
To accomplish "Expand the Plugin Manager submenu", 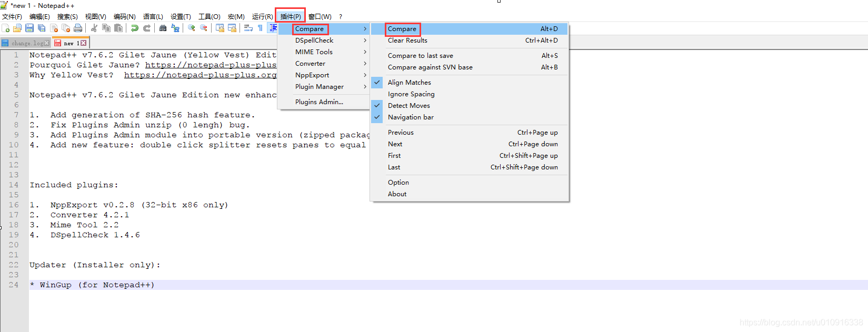I will coord(324,87).
